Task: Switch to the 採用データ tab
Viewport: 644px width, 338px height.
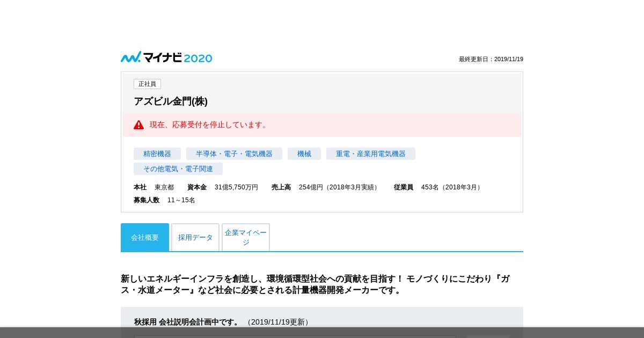Action: click(195, 237)
